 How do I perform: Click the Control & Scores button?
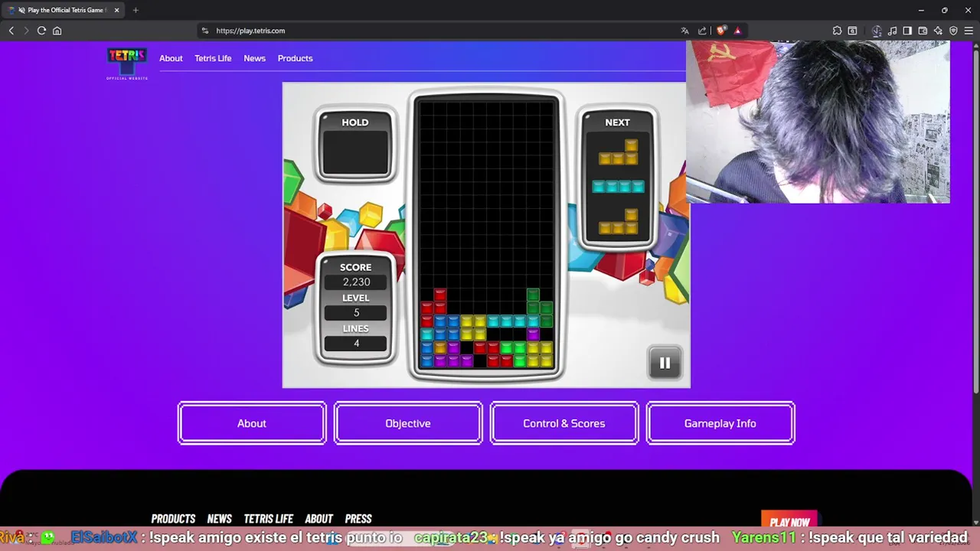pyautogui.click(x=564, y=423)
